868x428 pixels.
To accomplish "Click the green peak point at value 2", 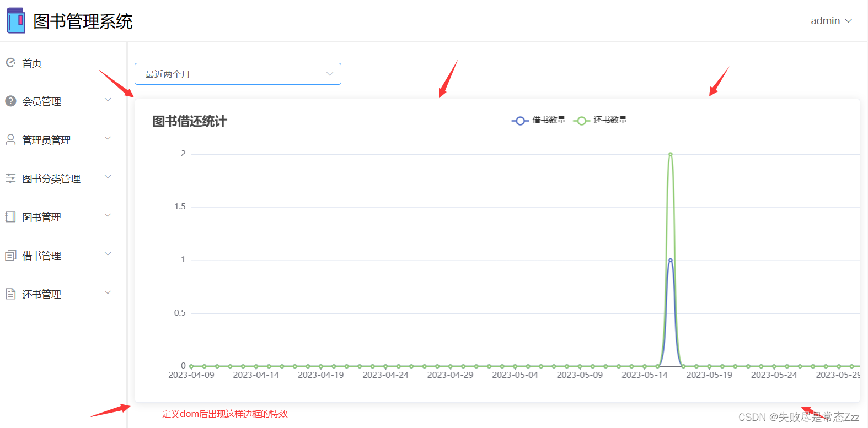I will point(671,154).
